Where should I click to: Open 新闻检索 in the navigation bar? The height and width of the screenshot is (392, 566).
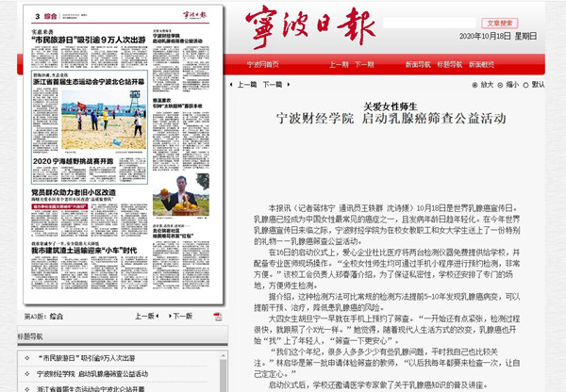(479, 65)
